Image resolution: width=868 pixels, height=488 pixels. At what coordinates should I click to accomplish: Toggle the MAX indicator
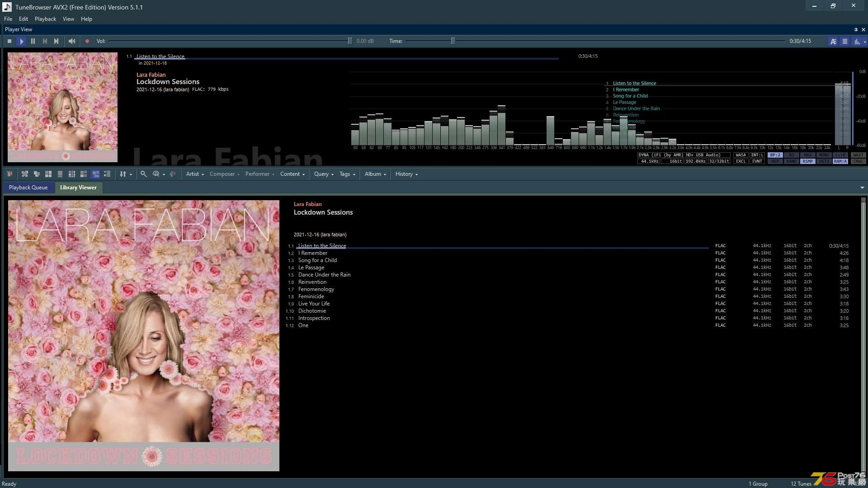coord(808,155)
